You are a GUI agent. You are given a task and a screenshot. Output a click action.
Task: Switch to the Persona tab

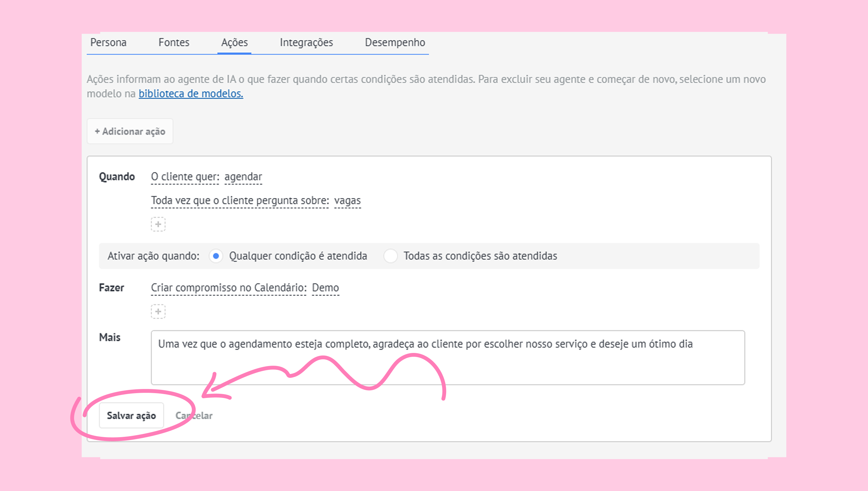(108, 42)
